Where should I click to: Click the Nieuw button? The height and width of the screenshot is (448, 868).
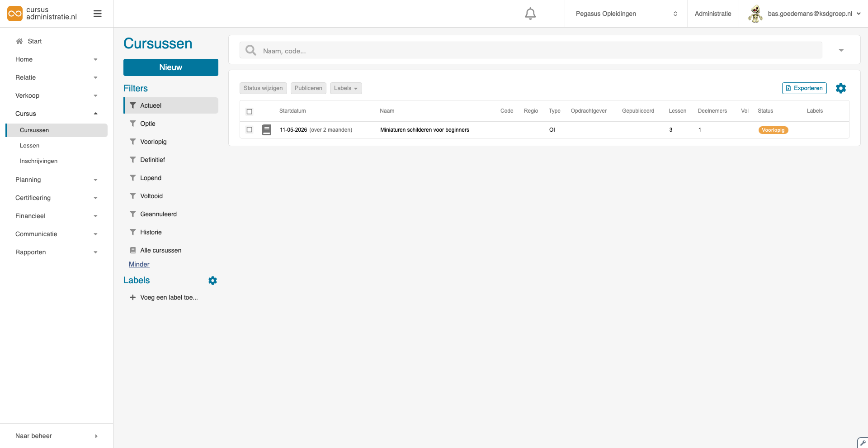[x=170, y=67]
